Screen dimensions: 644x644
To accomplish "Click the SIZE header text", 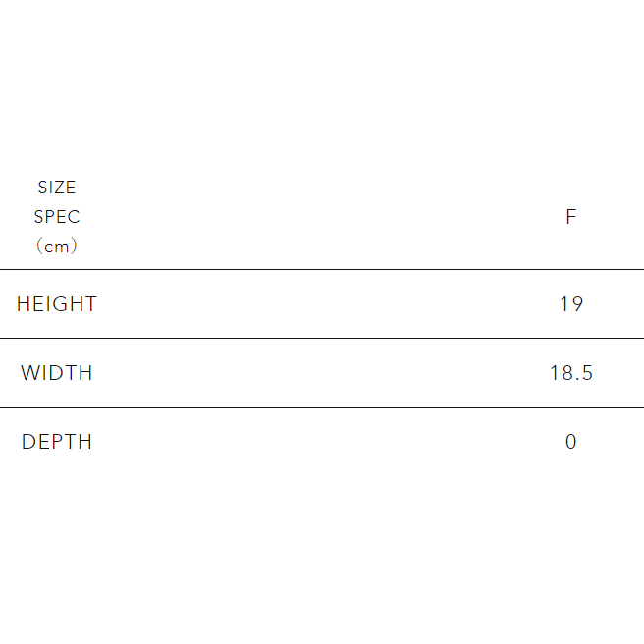I will tap(57, 188).
